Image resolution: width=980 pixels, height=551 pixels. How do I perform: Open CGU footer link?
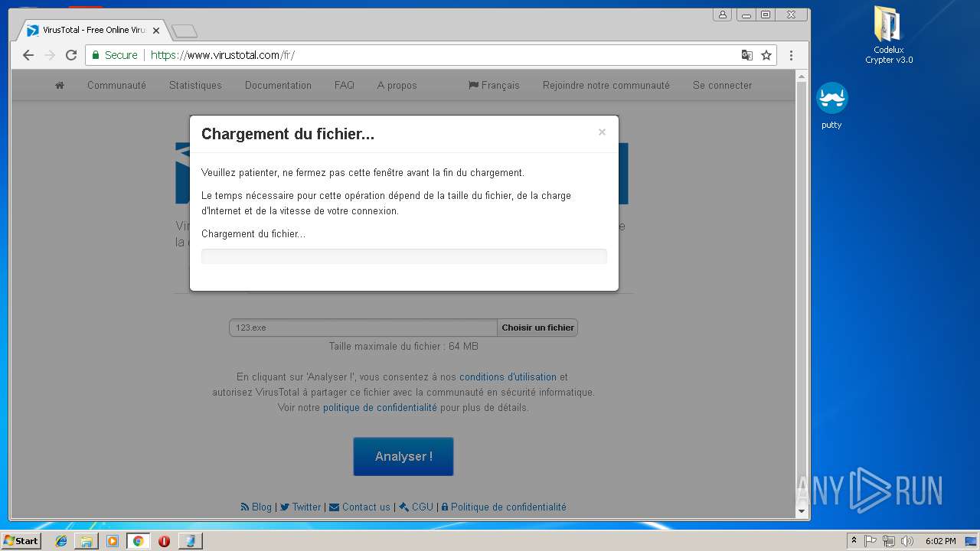pyautogui.click(x=416, y=507)
